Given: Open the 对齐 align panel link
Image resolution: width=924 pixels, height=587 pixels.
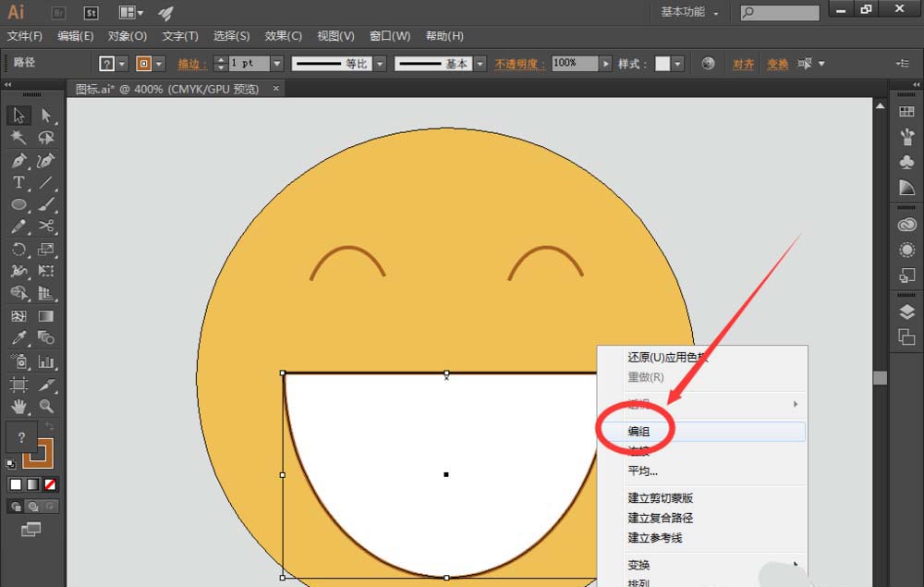Looking at the screenshot, I should 743,64.
